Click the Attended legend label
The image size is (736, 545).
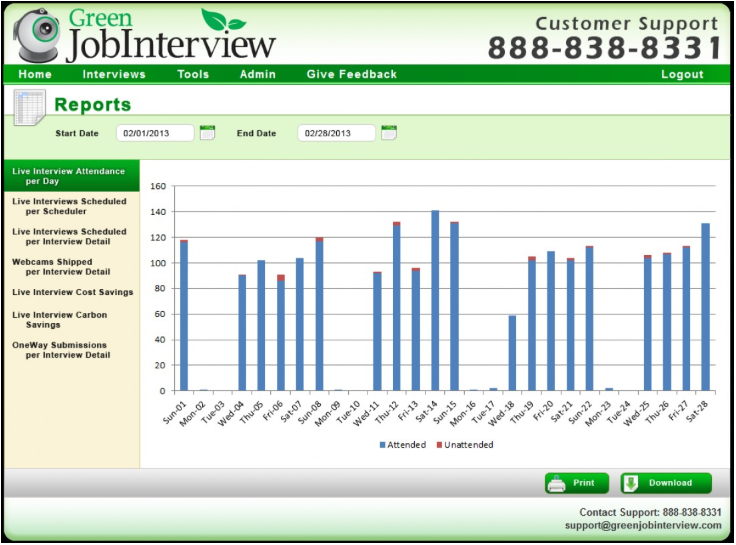click(x=406, y=445)
